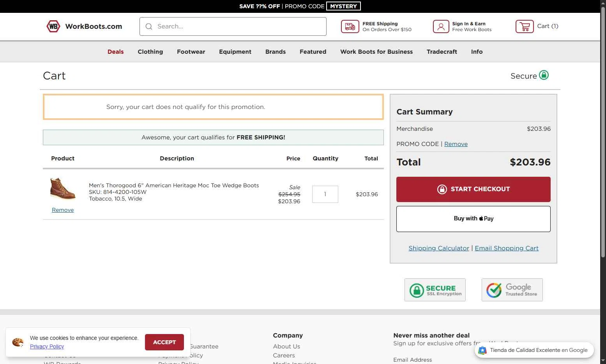Click the cookie icon in banner
606x364 pixels.
(18, 342)
